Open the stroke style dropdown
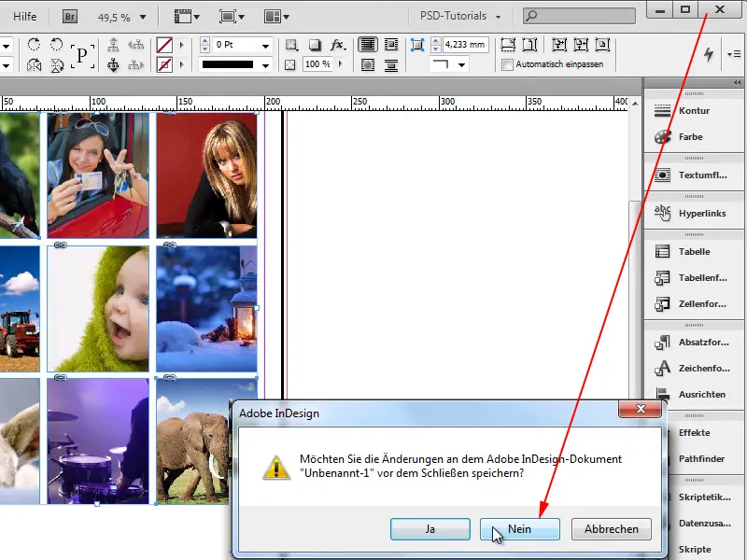Screen dimensions: 747x560 [265, 65]
